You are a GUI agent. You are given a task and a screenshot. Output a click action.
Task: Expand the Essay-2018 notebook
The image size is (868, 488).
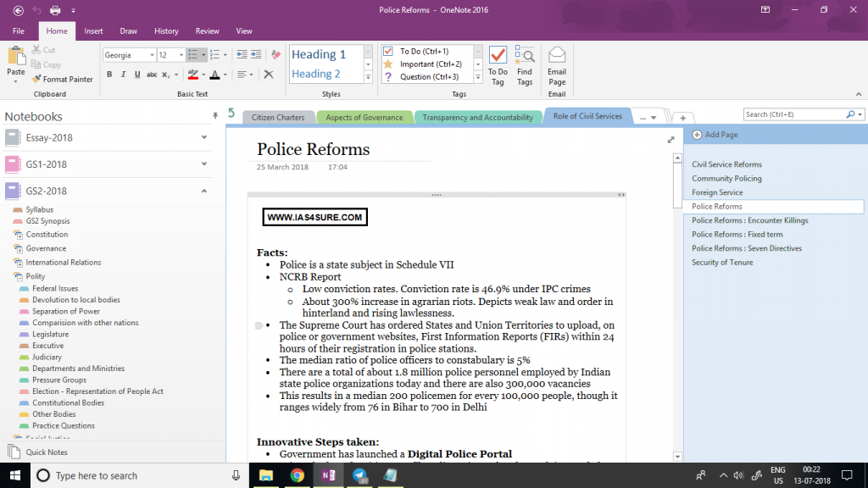[203, 137]
